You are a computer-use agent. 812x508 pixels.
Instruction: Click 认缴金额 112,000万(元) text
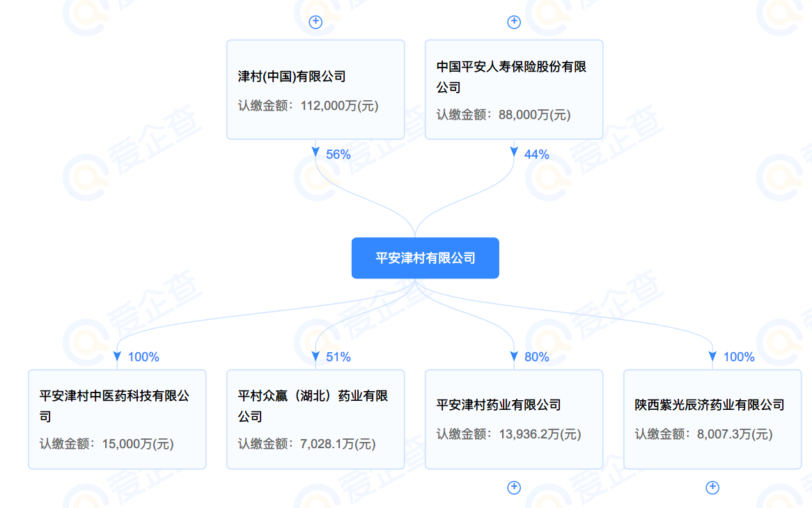tap(308, 106)
